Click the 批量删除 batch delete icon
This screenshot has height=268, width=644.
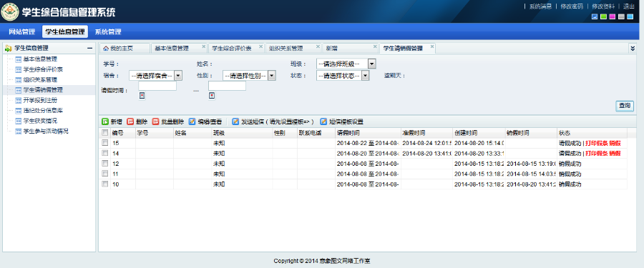156,121
